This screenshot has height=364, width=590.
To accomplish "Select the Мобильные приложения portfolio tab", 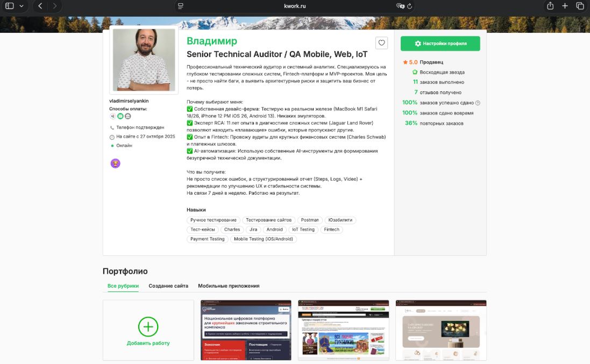I will coord(229,286).
